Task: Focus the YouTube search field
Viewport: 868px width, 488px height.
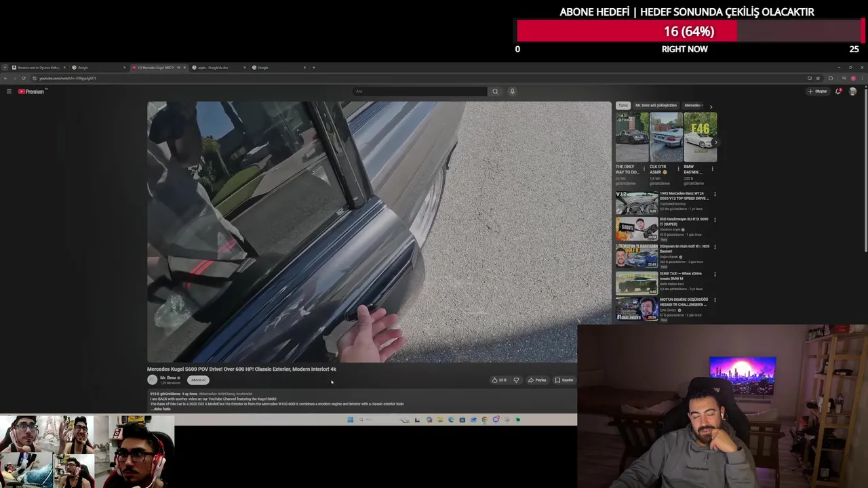Action: click(420, 91)
